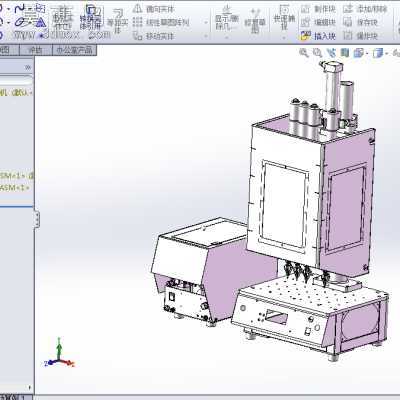
Task: Choose the Offset Entities (等距实体) tool
Action: click(x=117, y=21)
